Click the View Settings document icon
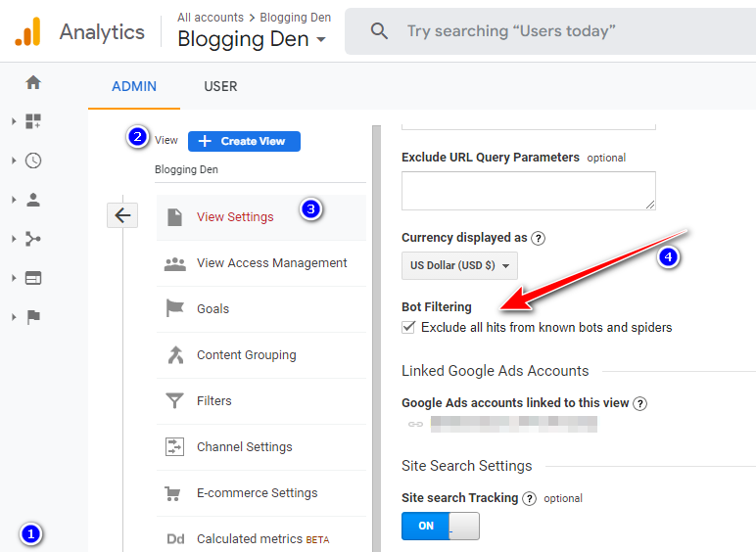The height and width of the screenshot is (552, 756). (x=174, y=217)
